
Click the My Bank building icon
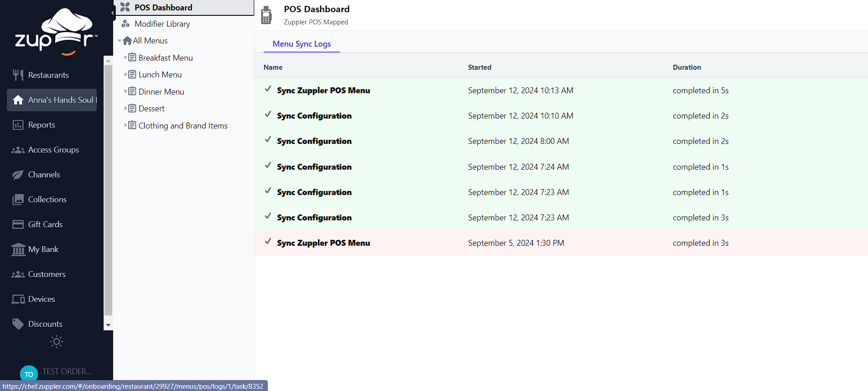pyautogui.click(x=18, y=249)
